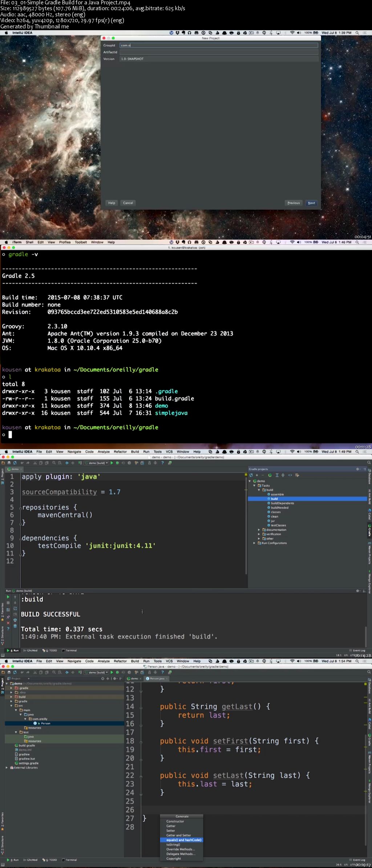
Task: Click Cancel in the New Project dialog
Action: (x=128, y=203)
